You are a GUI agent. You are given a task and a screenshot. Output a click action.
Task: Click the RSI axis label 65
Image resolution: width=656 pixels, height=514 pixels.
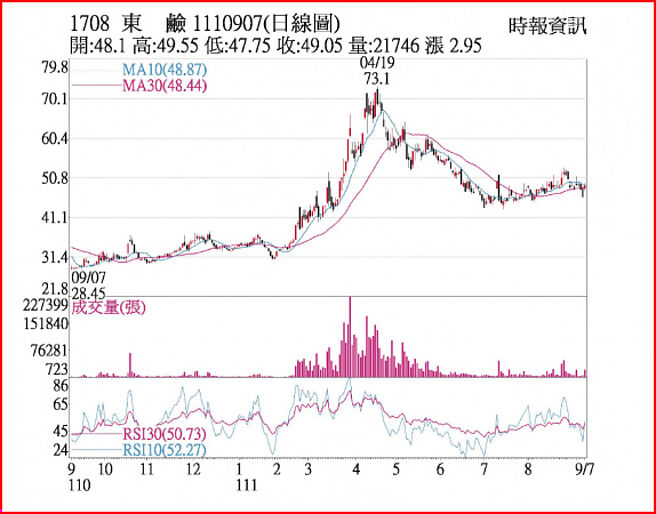61,405
